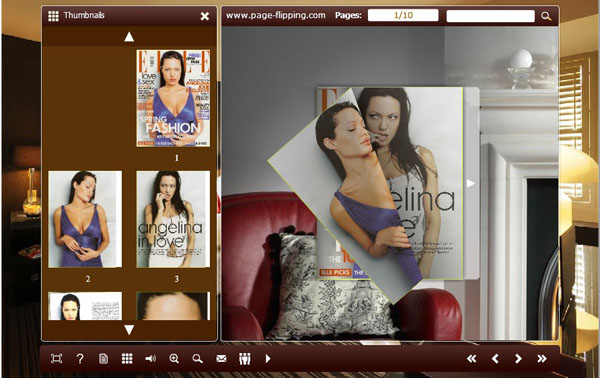Screen dimensions: 600x378
Task: Start auto flip with the play icon
Action: (x=268, y=358)
